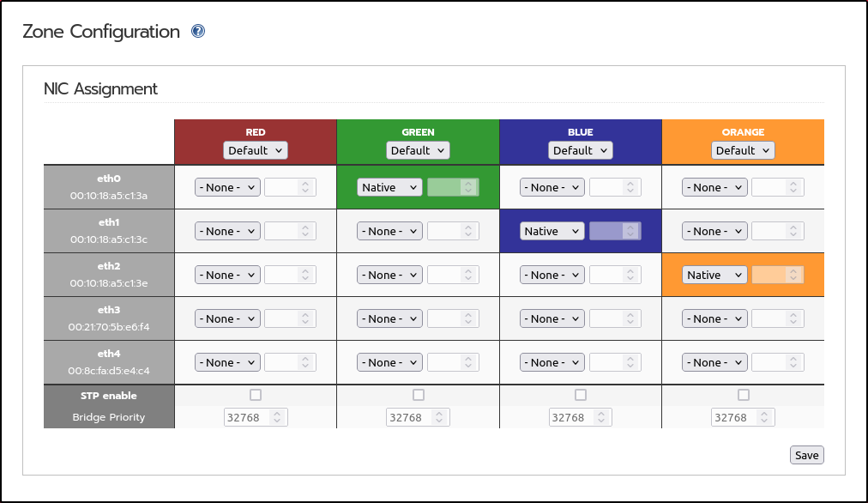This screenshot has height=503, width=868.
Task: Open the RED zone Default dropdown
Action: [256, 151]
